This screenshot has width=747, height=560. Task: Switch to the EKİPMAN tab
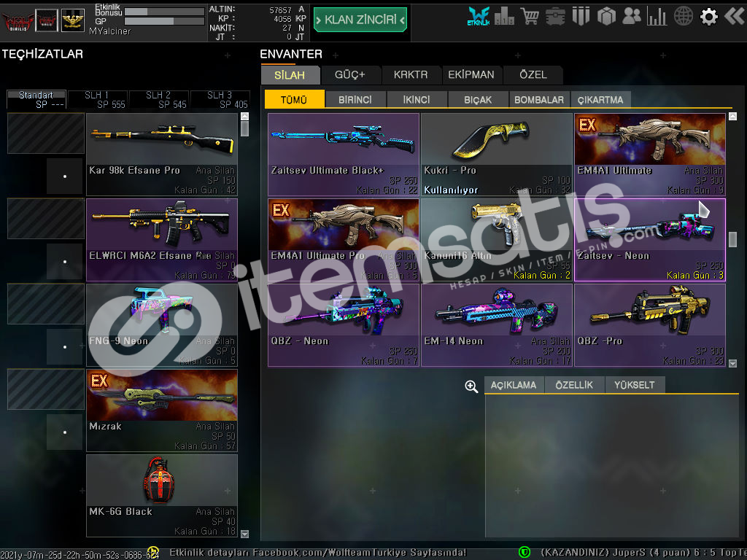pos(471,75)
